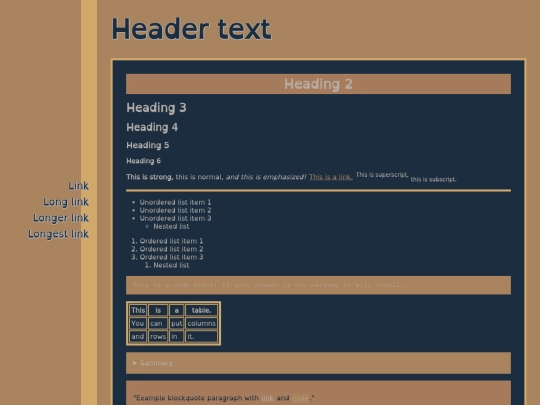This screenshot has width=540, height=405.
Task: Click the table cell 'put'
Action: click(x=176, y=323)
